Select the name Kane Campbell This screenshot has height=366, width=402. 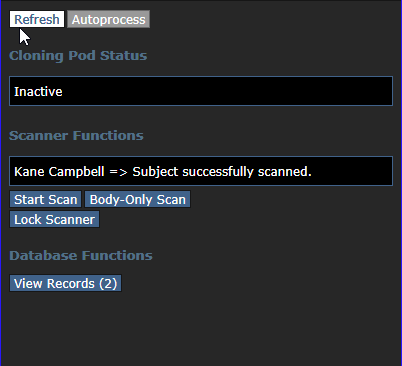(x=59, y=172)
